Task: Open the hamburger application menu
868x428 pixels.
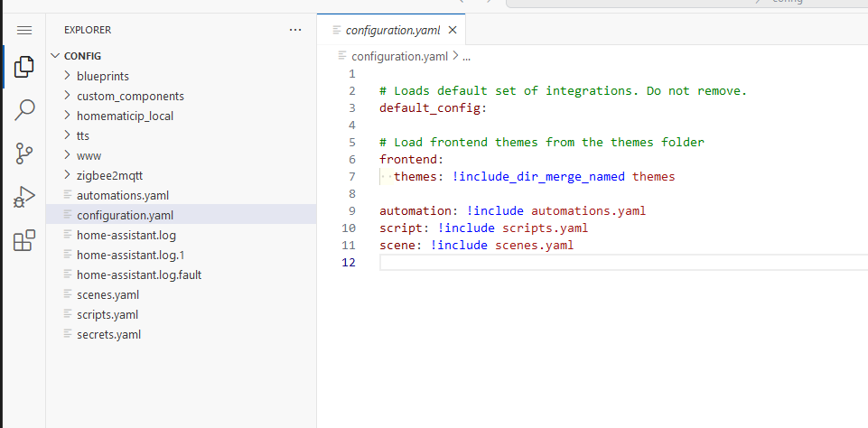Action: click(x=24, y=31)
